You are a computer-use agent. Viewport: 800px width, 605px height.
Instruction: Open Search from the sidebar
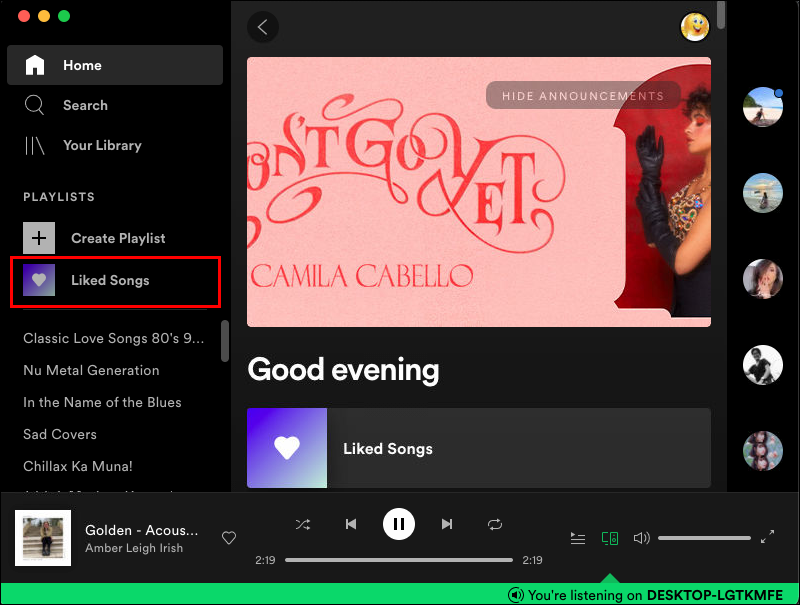click(115, 105)
